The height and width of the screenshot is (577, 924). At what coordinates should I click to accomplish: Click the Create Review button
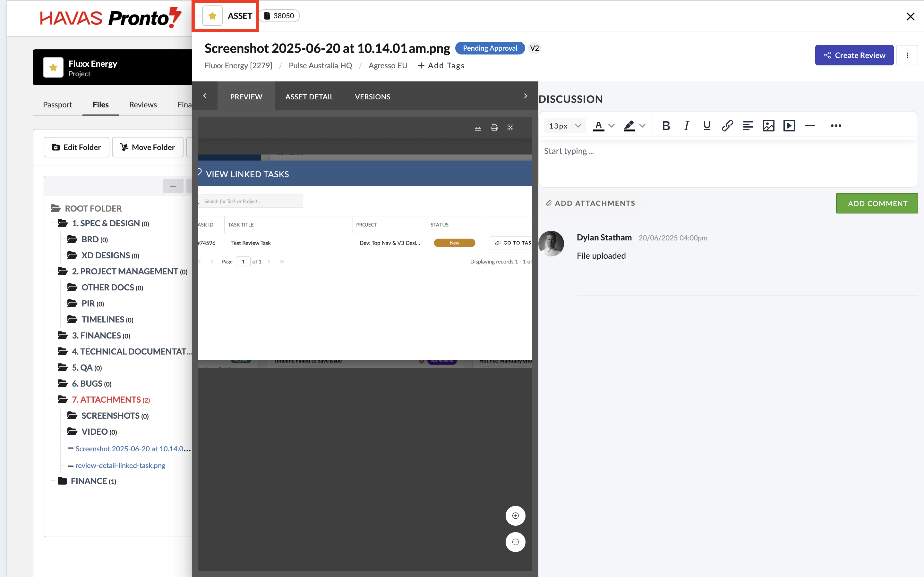pos(854,55)
